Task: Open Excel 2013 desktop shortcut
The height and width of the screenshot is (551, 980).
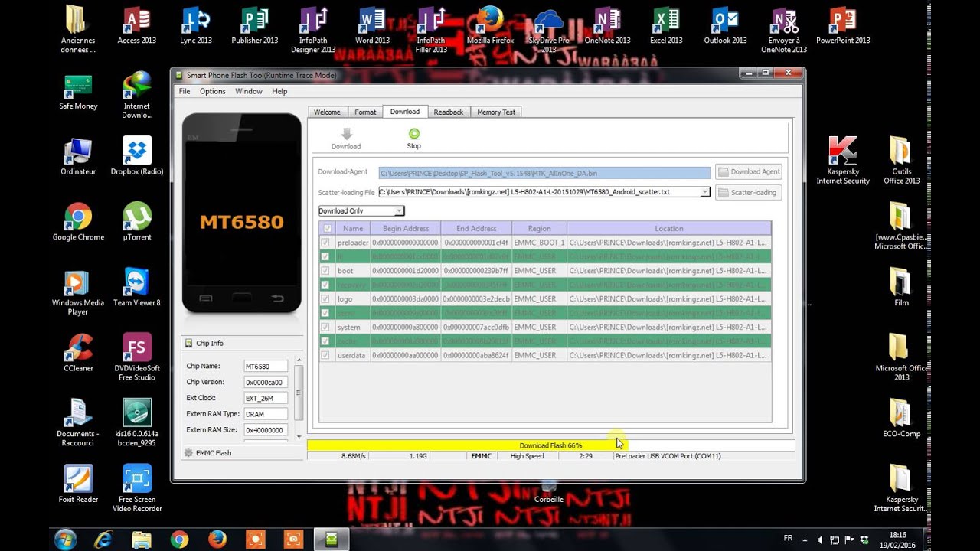Action: [x=666, y=26]
